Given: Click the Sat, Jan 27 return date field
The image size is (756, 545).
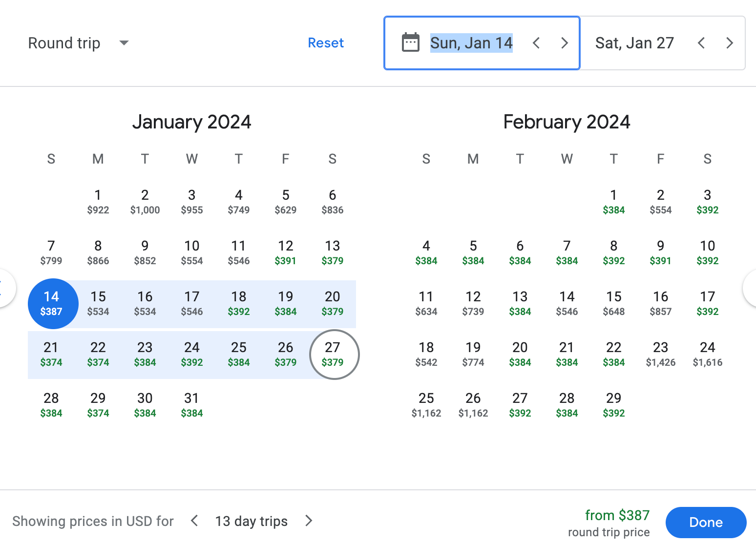Looking at the screenshot, I should coord(634,43).
